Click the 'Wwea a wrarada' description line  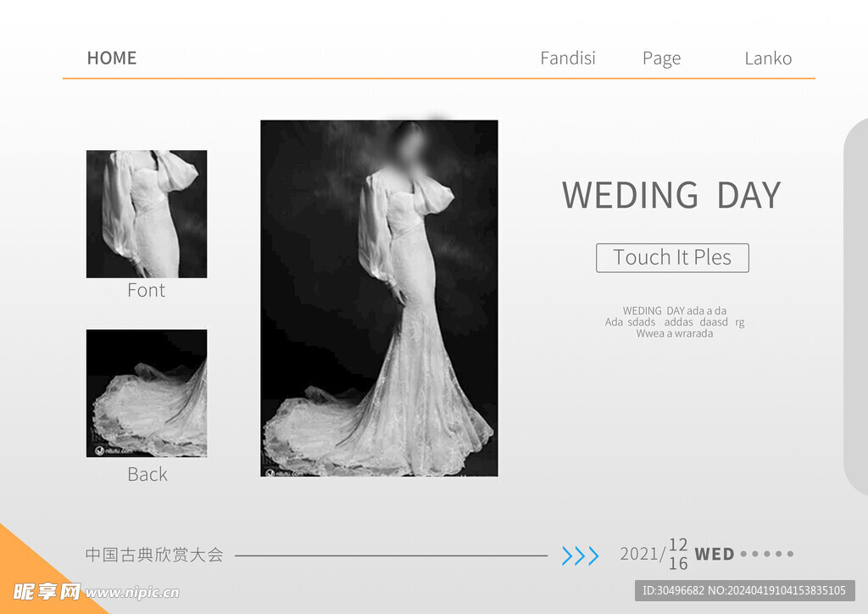(674, 333)
